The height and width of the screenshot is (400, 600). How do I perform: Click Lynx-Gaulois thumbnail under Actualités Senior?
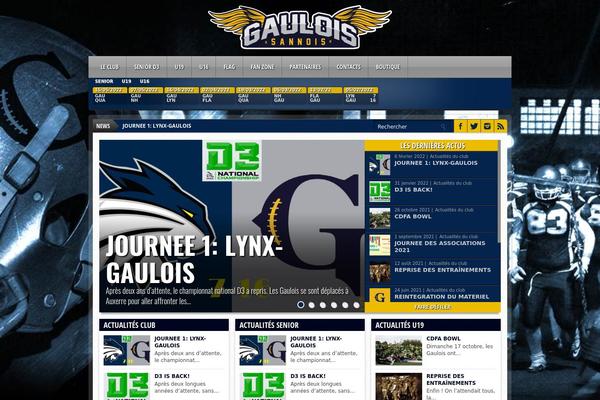(x=262, y=350)
